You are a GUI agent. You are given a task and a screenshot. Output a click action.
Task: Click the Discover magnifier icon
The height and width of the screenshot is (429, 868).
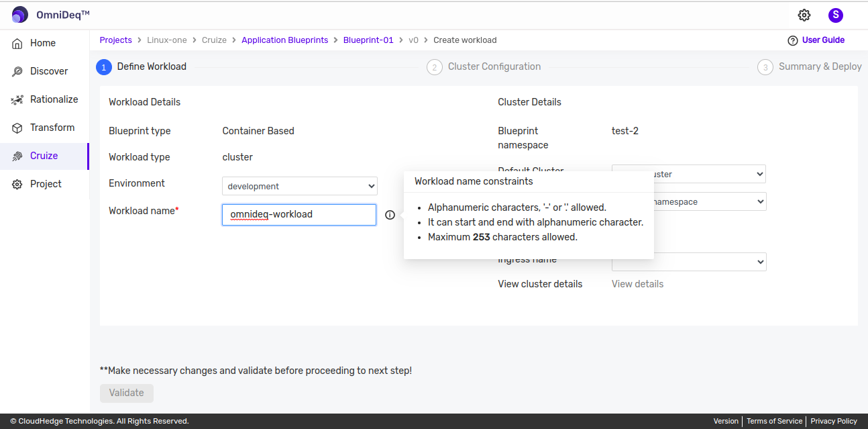click(x=17, y=71)
